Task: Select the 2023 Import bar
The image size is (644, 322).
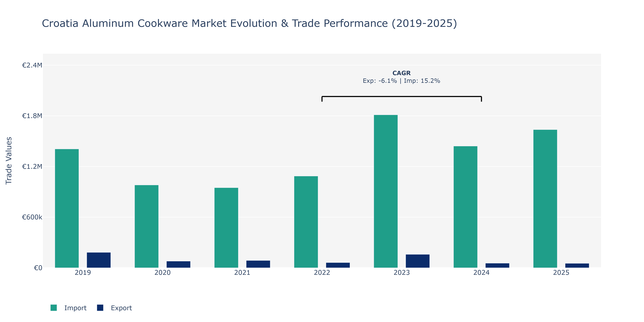Action: [x=386, y=191]
